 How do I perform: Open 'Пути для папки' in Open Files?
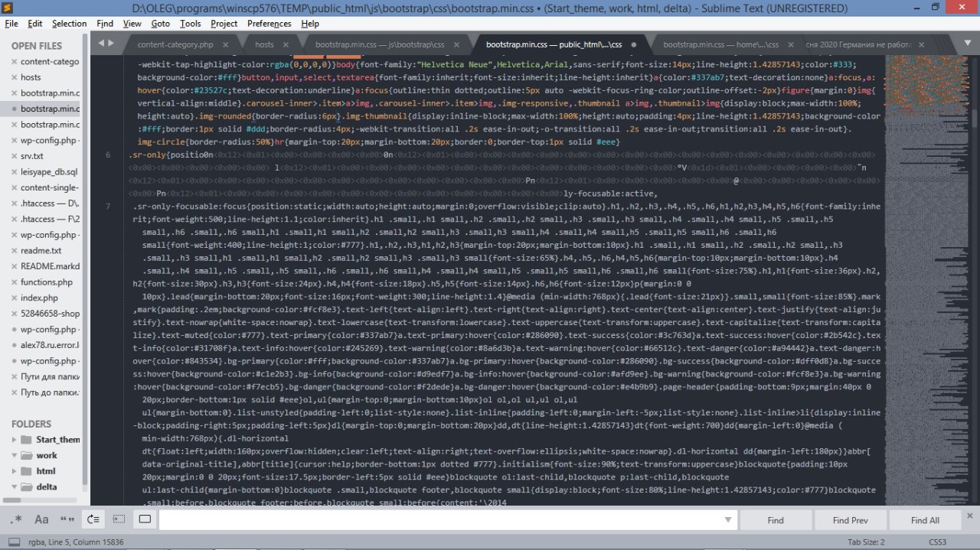click(x=50, y=376)
